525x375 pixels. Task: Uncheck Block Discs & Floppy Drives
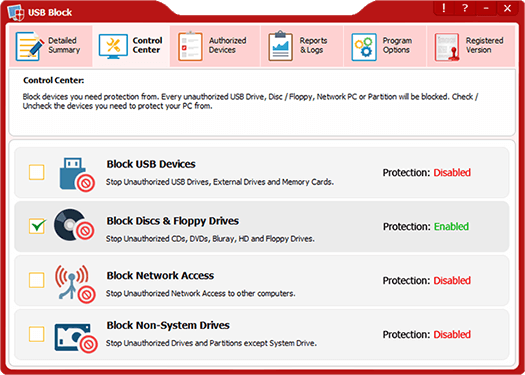point(36,226)
